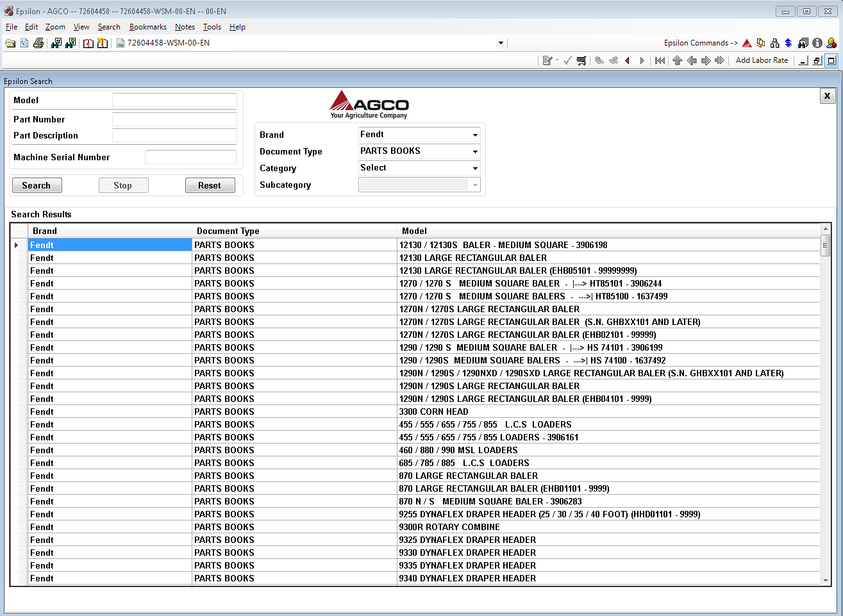Click the left grayed link chain icon
The image size is (843, 616).
click(599, 60)
